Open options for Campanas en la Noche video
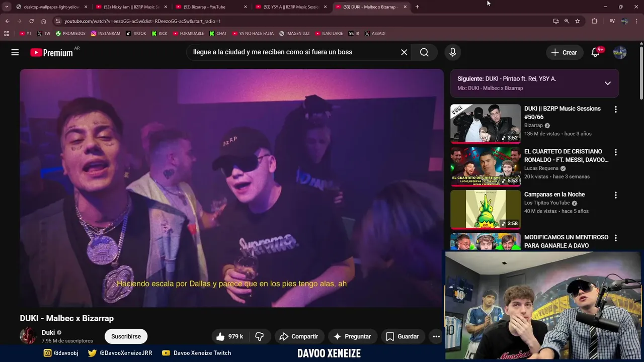The height and width of the screenshot is (362, 644). click(615, 195)
